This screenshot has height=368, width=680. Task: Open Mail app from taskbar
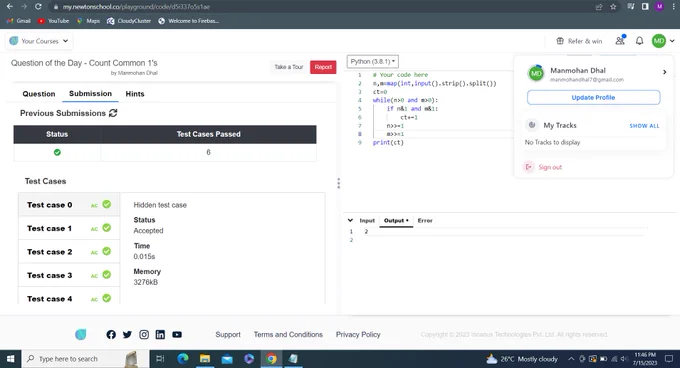click(227, 359)
